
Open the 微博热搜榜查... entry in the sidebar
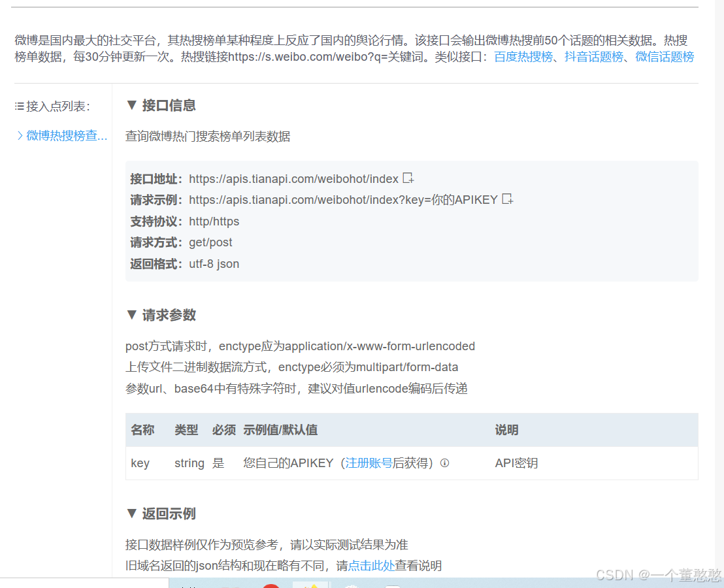tap(62, 136)
